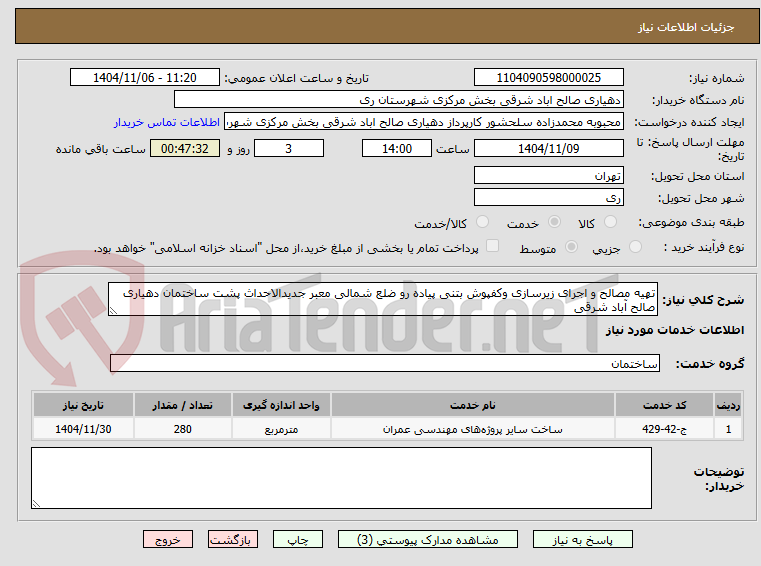Click the 'نام خدمت' column header
This screenshot has width=761, height=566.
point(473,405)
